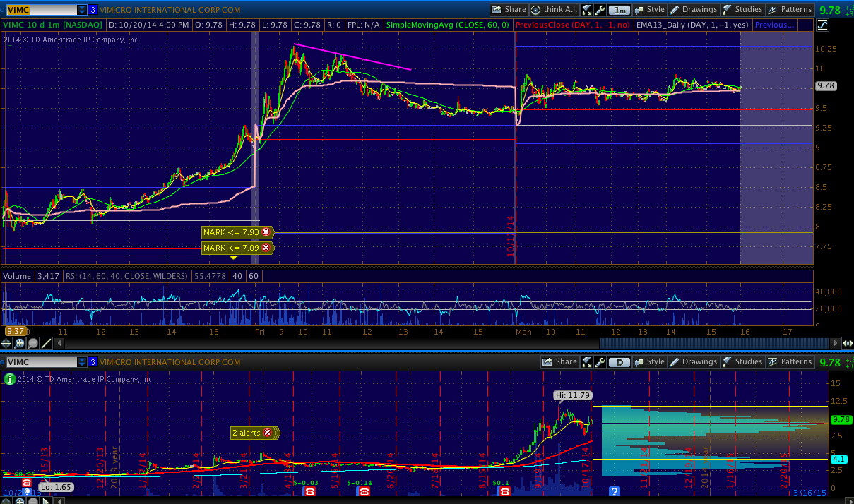Click the zoom out magnifier icon
The image size is (854, 504).
[32, 343]
